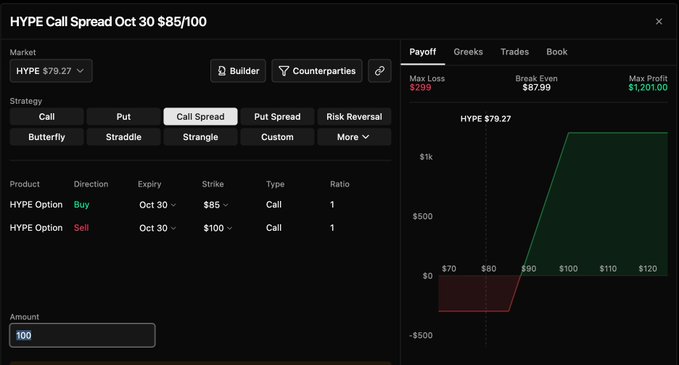This screenshot has width=679, height=365.
Task: Switch to the Book tab
Action: [557, 52]
